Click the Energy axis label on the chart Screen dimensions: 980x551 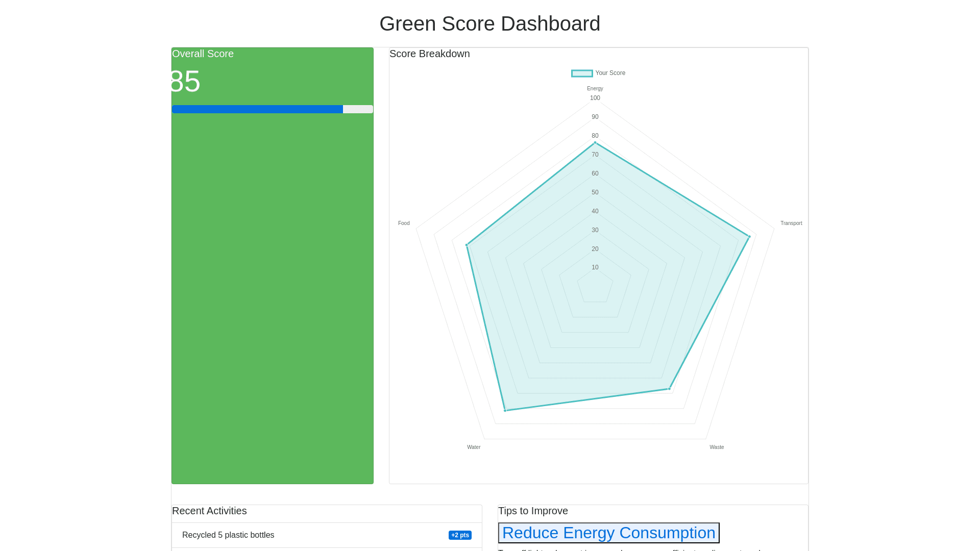click(x=595, y=89)
